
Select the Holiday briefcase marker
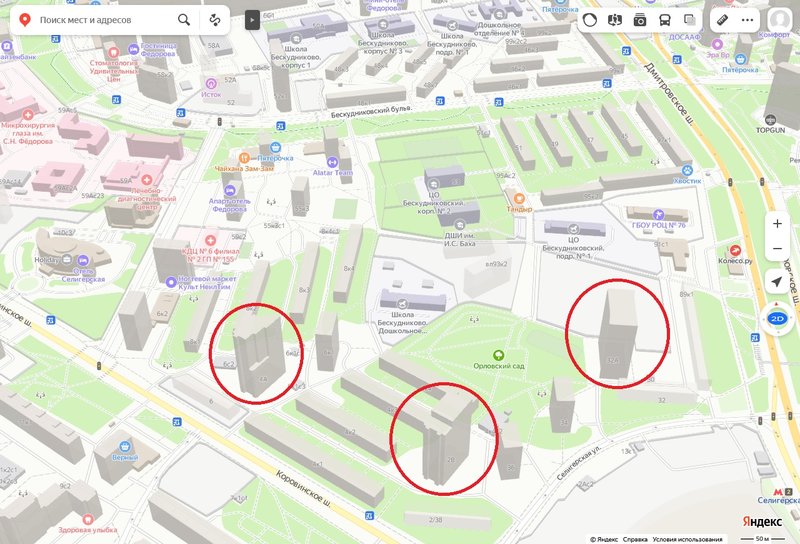pos(67,260)
